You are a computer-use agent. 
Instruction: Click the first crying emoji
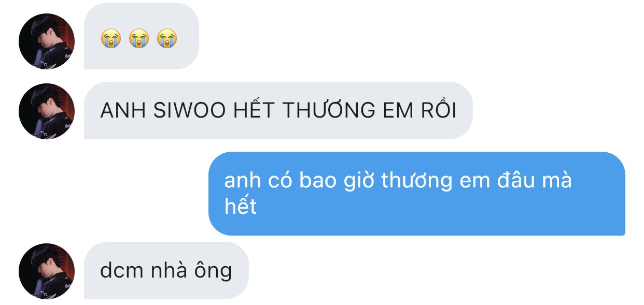(x=111, y=39)
